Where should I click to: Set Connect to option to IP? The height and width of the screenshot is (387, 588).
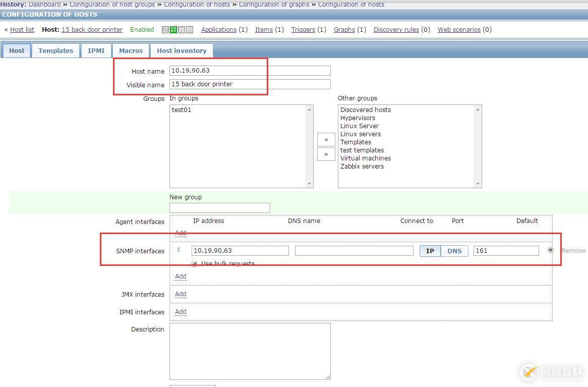pyautogui.click(x=430, y=251)
